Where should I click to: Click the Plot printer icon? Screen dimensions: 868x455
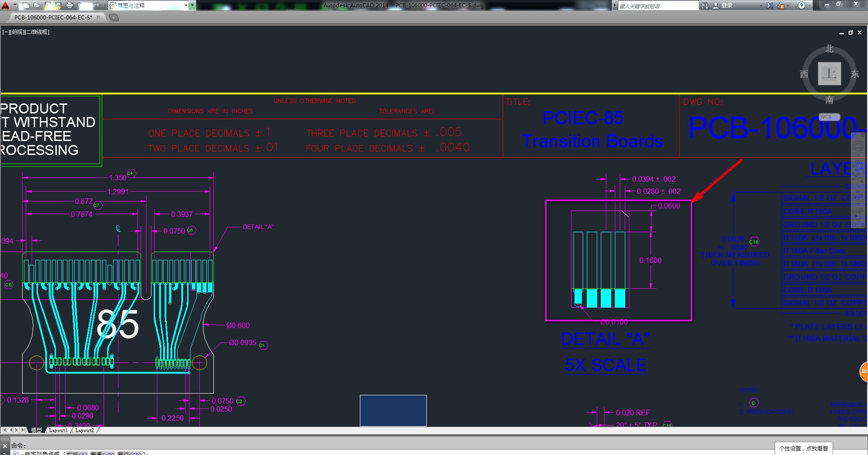tap(70, 5)
